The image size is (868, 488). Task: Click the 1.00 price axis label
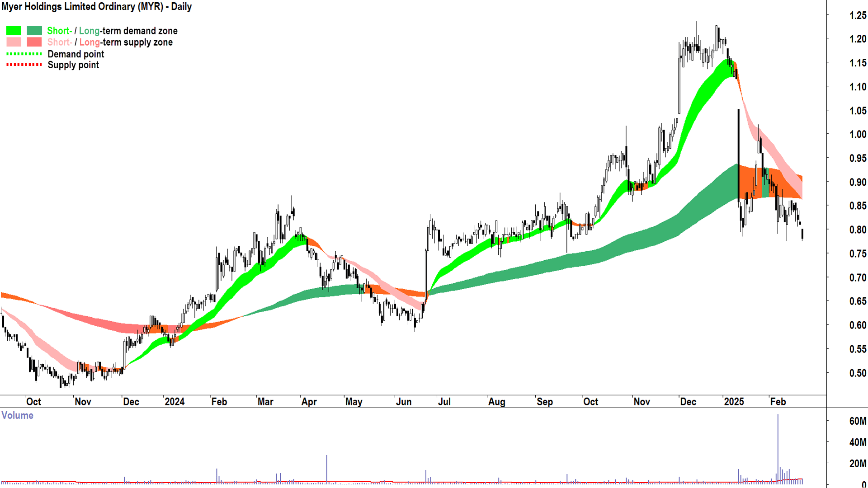[858, 135]
